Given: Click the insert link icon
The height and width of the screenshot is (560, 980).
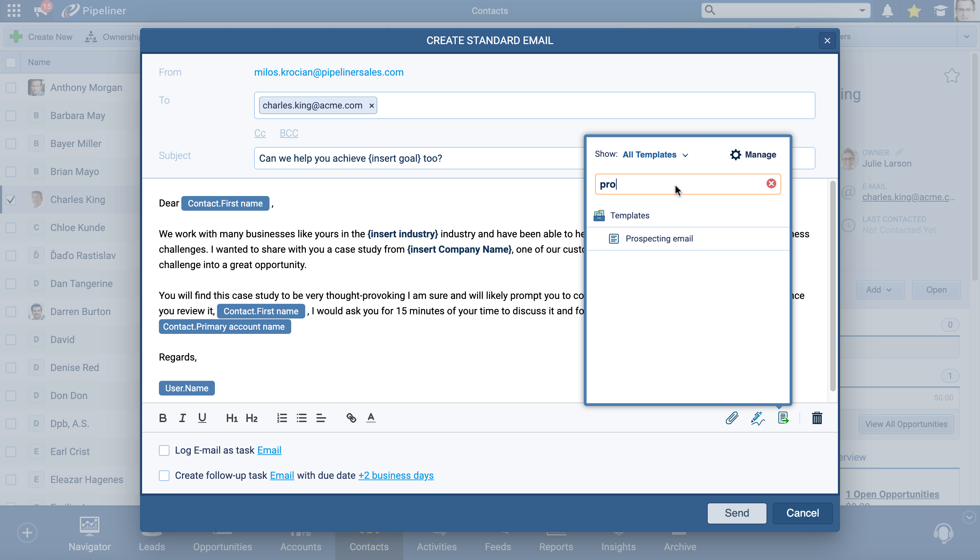Looking at the screenshot, I should pos(351,418).
